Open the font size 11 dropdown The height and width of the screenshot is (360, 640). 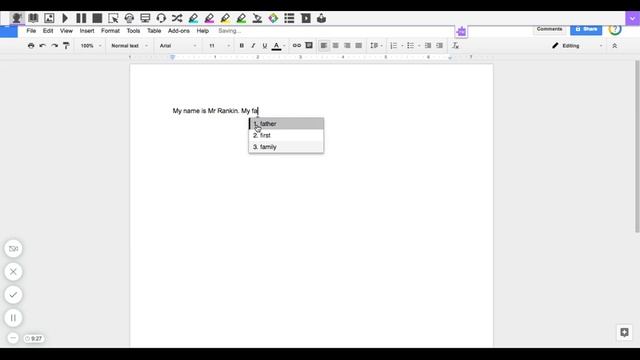point(219,46)
